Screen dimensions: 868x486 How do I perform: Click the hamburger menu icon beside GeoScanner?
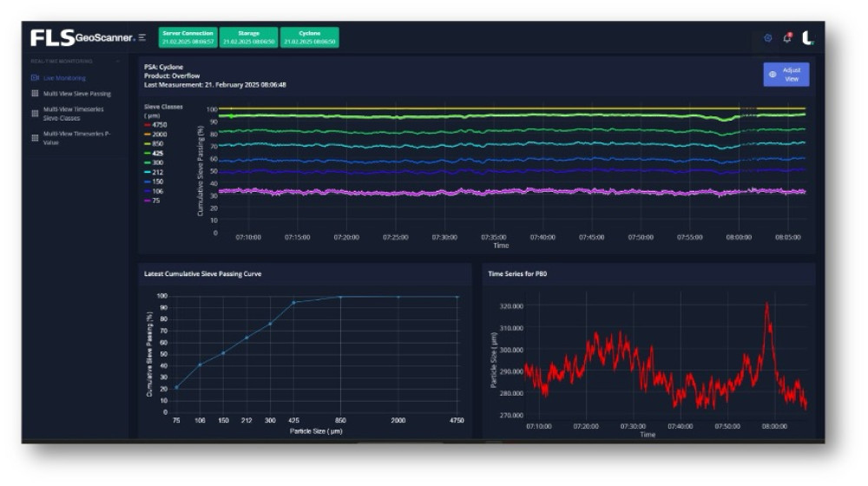(142, 38)
